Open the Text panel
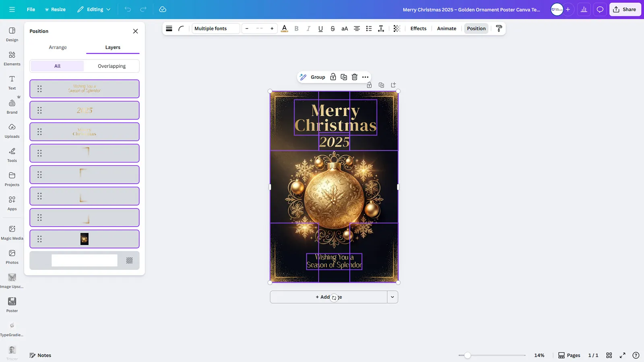This screenshot has height=362, width=644. (x=12, y=82)
